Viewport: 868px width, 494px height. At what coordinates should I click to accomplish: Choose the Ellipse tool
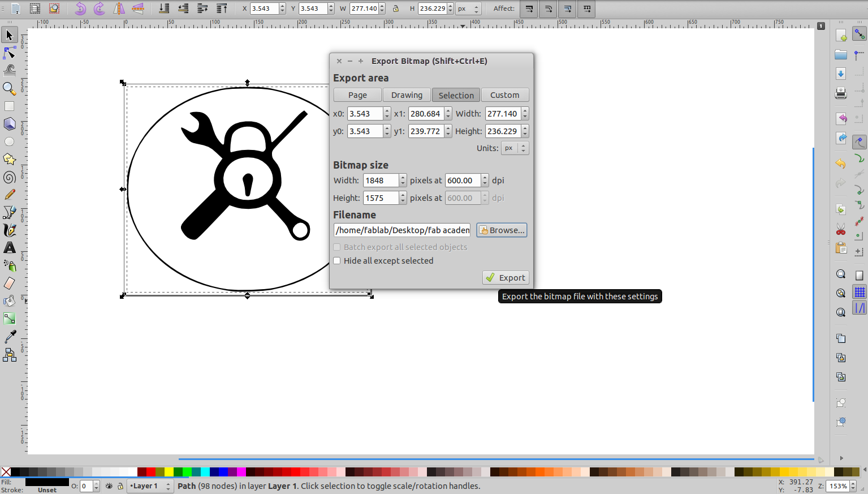[x=9, y=141]
